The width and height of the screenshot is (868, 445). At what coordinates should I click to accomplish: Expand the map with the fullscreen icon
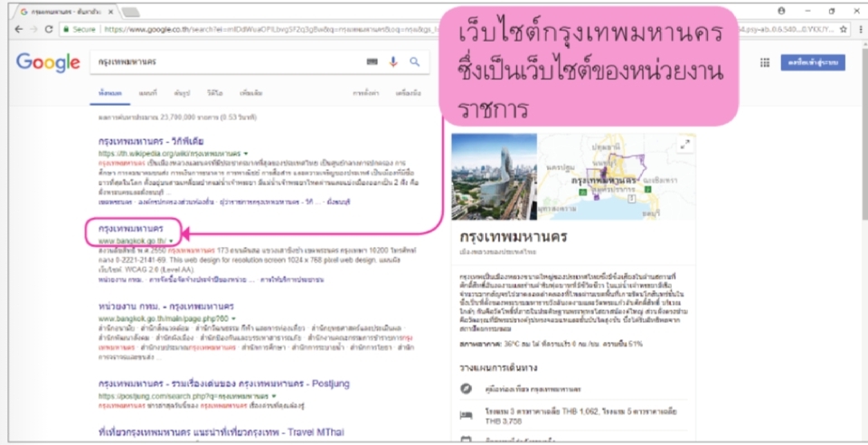click(684, 144)
